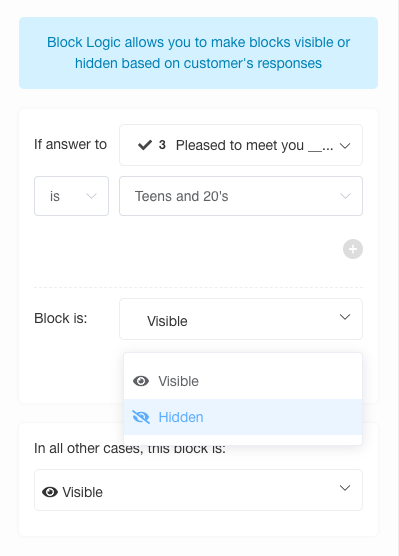Click the 'In all other cases' label
Viewport: 399px width, 556px height.
pos(130,448)
